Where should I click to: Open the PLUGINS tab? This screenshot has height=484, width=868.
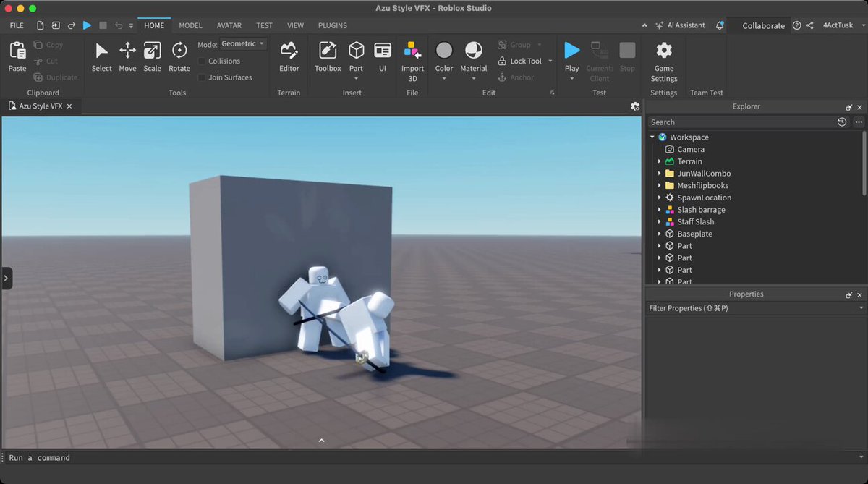pyautogui.click(x=333, y=25)
